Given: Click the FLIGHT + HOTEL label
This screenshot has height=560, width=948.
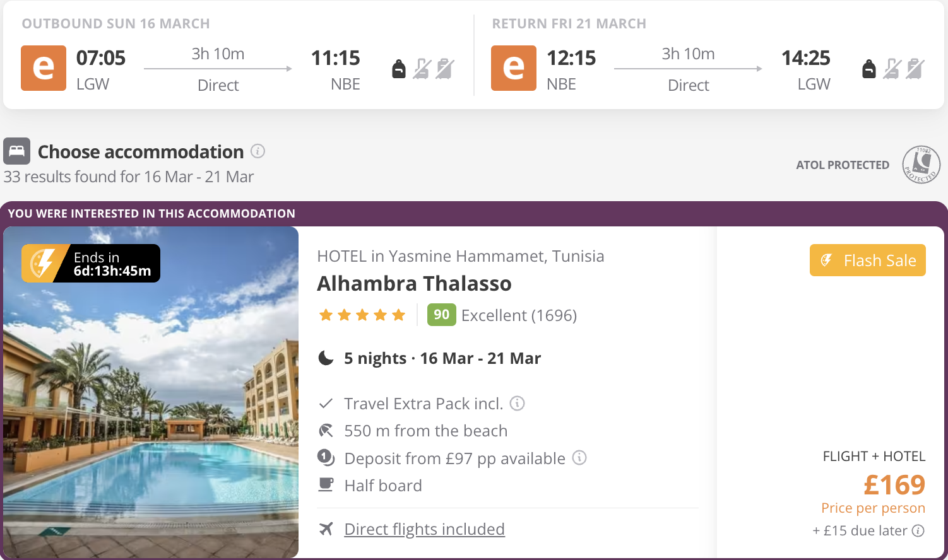Looking at the screenshot, I should [874, 457].
